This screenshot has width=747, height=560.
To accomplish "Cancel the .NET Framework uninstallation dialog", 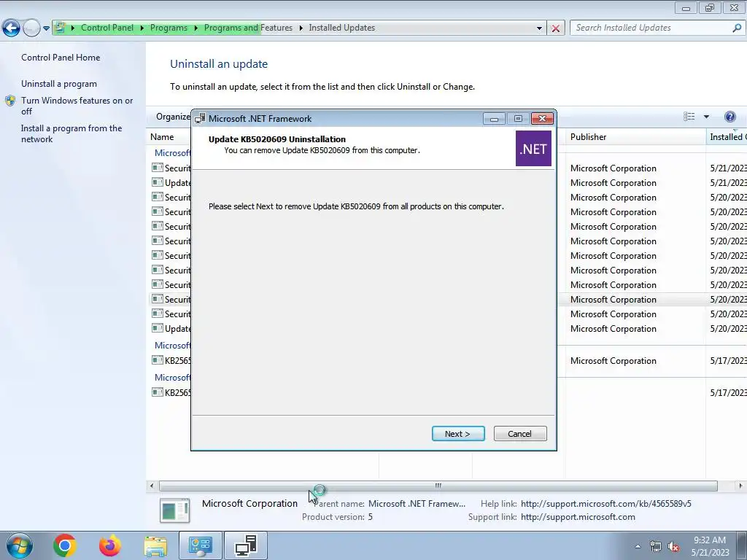I will pos(519,433).
